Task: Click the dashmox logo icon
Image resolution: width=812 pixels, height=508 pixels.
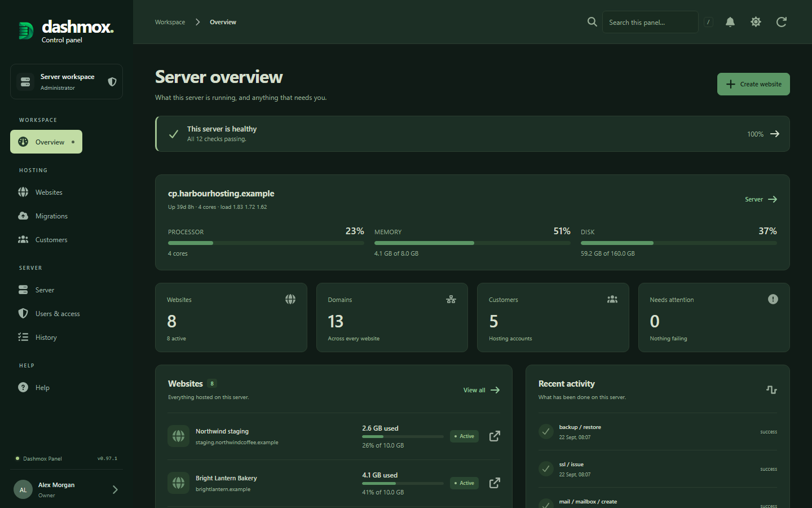Action: tap(25, 30)
